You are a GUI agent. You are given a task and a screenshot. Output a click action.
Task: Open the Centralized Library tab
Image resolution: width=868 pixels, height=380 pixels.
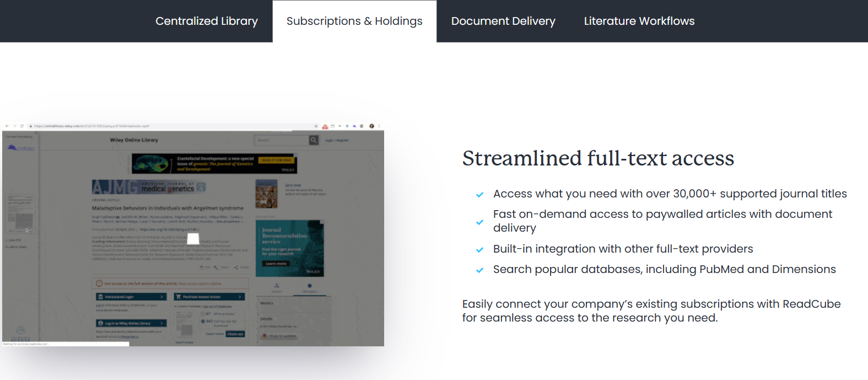tap(206, 21)
